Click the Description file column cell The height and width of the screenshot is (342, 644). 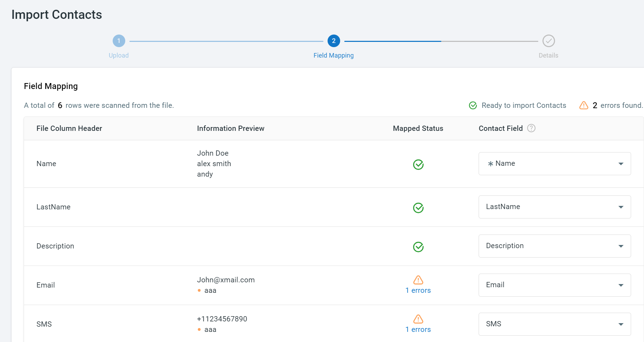click(x=55, y=246)
